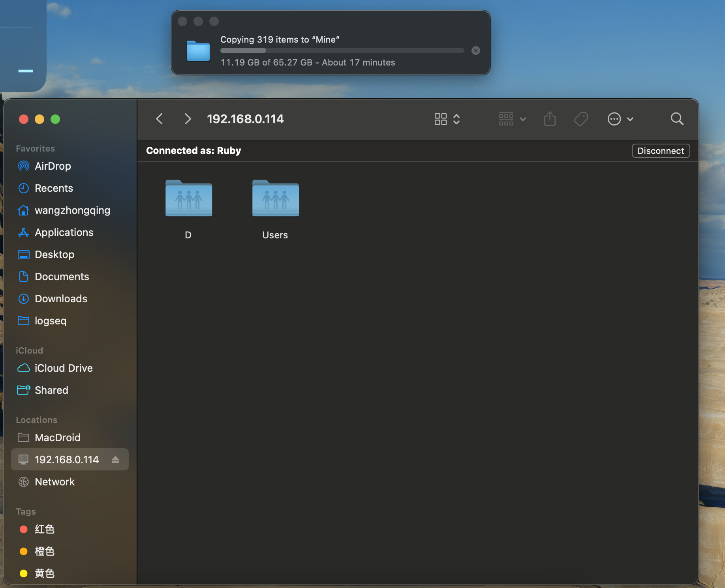725x588 pixels.
Task: Click the iCloud section header
Action: pos(29,350)
